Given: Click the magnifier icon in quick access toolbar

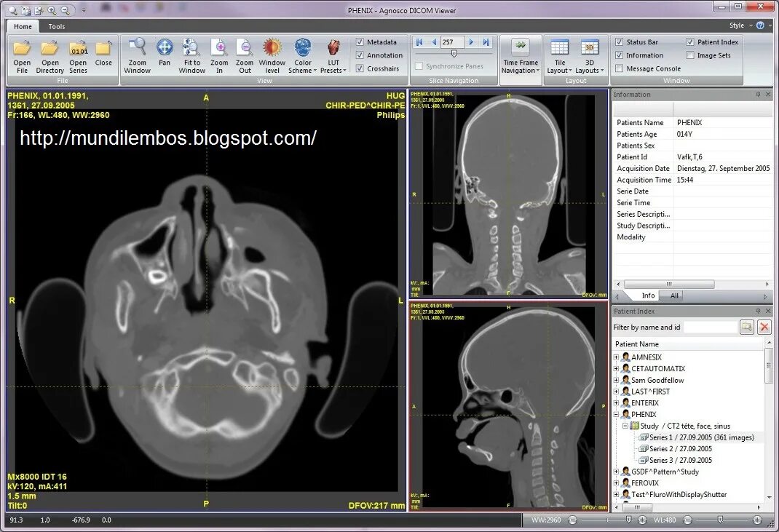Looking at the screenshot, I should coord(13,9).
